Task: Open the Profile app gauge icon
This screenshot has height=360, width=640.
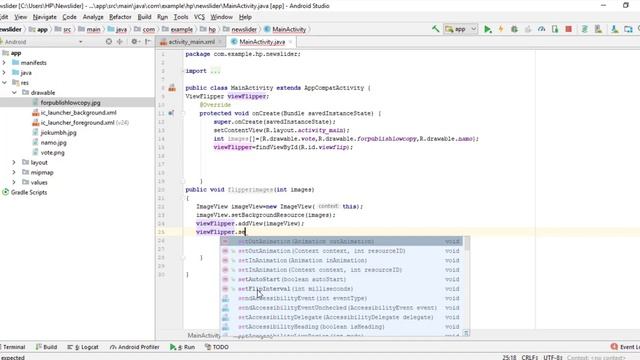Action: 541,29
